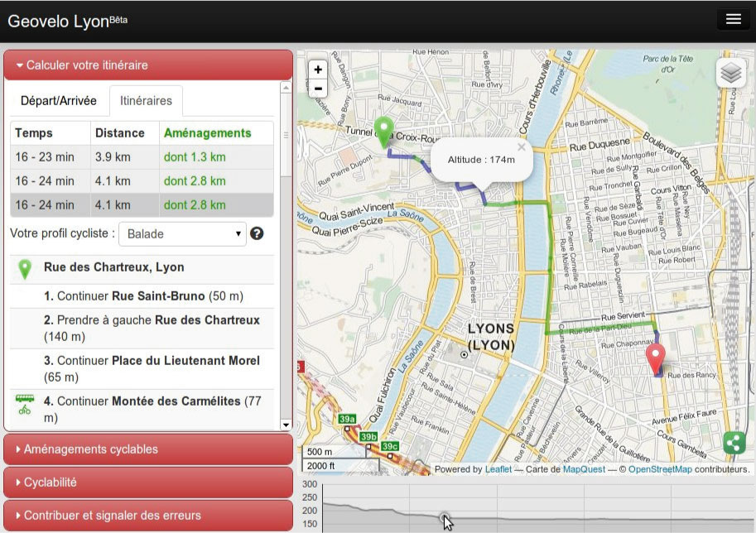The image size is (756, 533).
Task: Click the help icon beside cyclist profile
Action: pyautogui.click(x=257, y=233)
